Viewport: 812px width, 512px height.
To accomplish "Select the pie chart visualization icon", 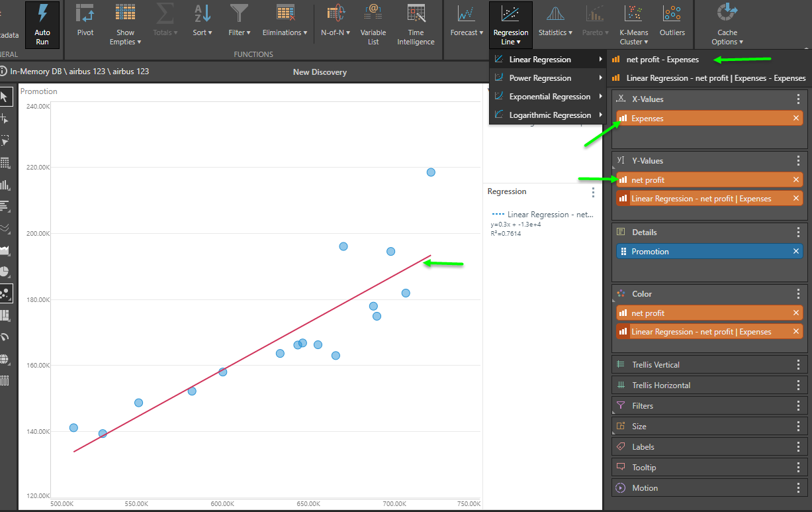I will tap(5, 272).
